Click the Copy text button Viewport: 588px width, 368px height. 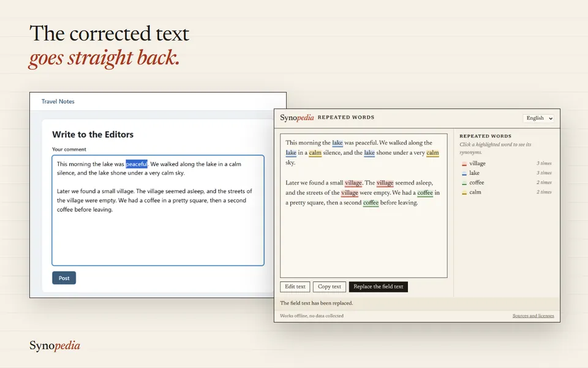(x=330, y=286)
